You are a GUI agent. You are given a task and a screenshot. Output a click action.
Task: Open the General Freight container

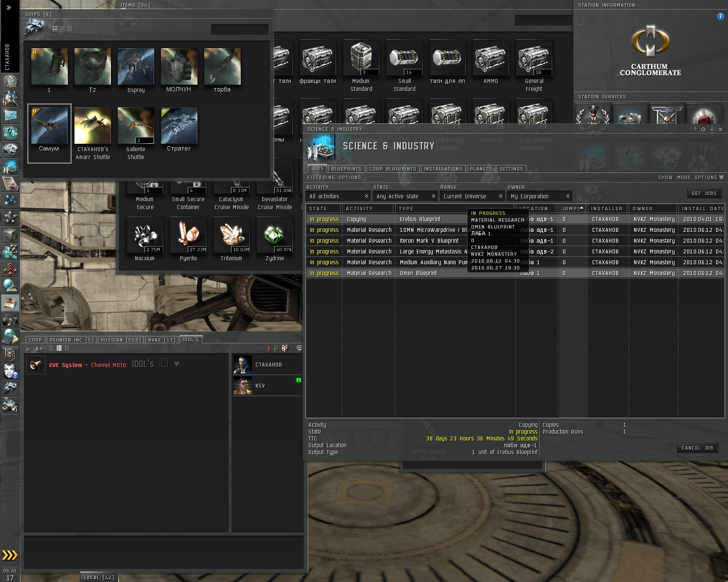pyautogui.click(x=534, y=67)
